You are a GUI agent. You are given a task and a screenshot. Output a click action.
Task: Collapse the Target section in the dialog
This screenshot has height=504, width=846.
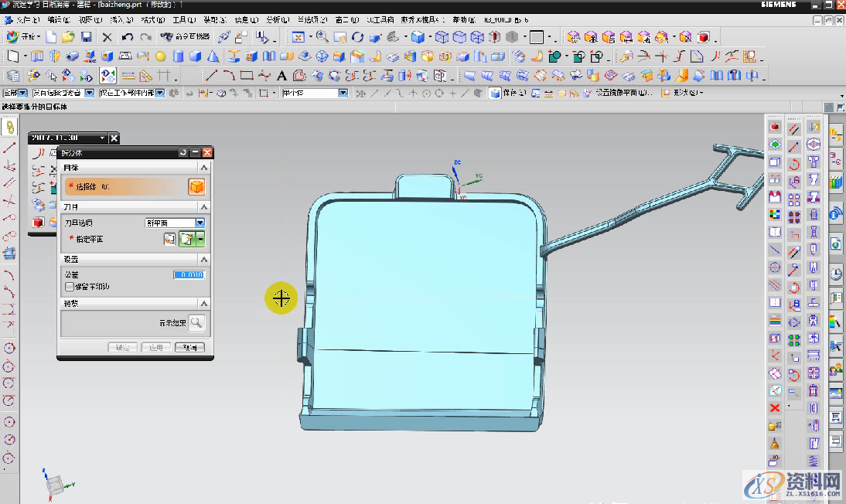point(203,168)
